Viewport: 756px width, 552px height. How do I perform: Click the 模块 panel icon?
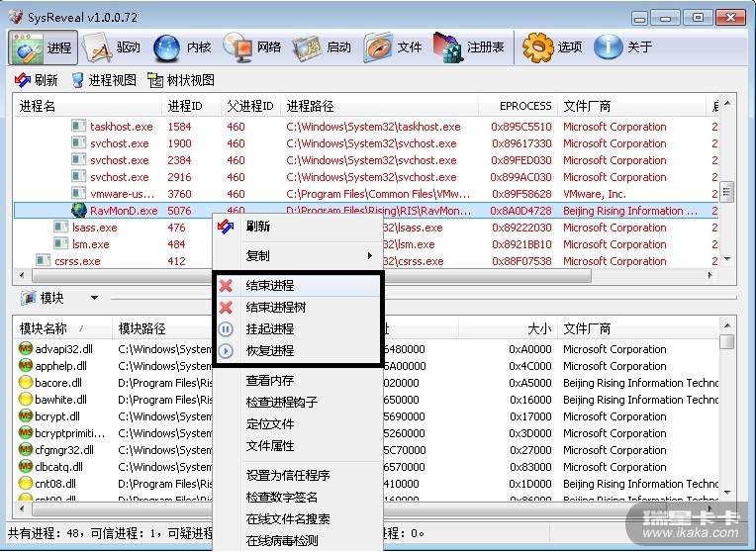(29, 298)
